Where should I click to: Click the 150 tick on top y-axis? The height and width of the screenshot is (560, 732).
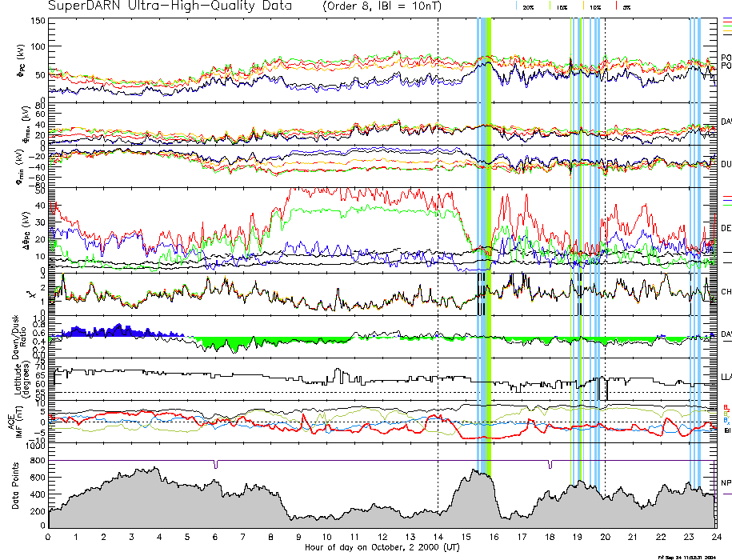[37, 20]
